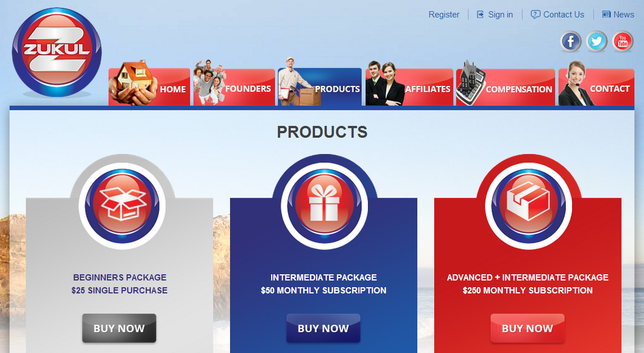Open the Contact navigation tab

(596, 85)
